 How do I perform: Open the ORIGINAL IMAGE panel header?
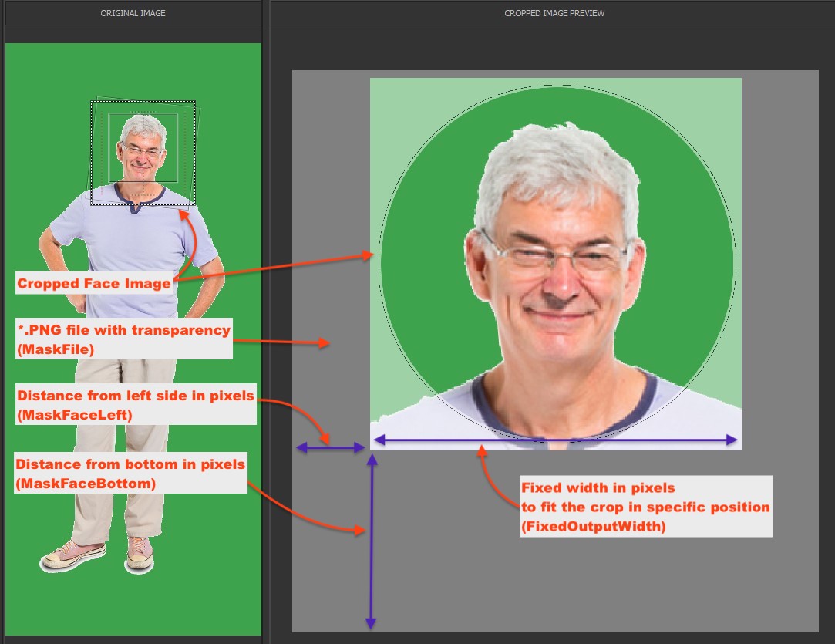point(133,13)
